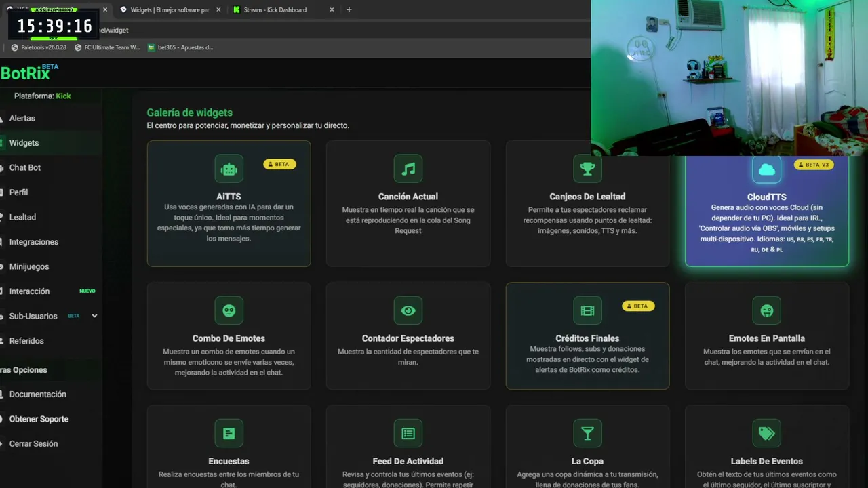Open the Feed De Actividad list icon
The width and height of the screenshot is (868, 488).
click(x=408, y=433)
